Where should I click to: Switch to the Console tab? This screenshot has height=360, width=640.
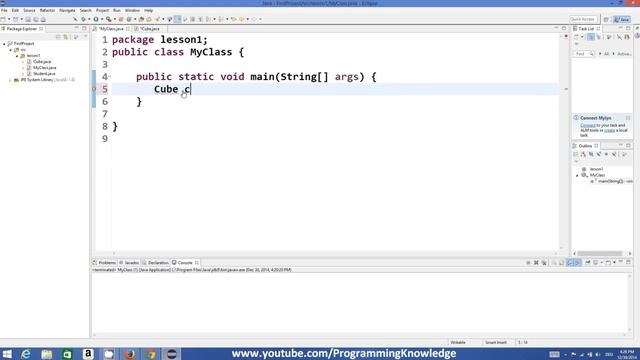click(x=185, y=262)
